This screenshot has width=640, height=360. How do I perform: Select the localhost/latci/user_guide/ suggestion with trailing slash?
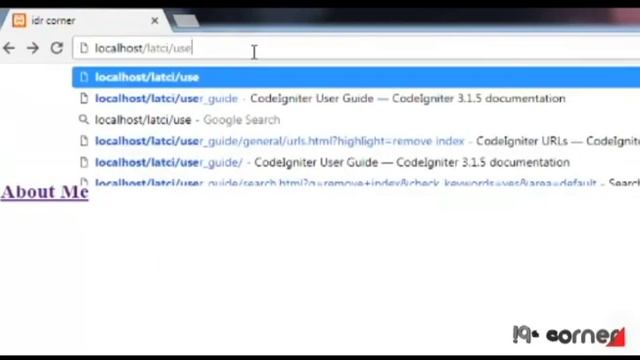point(356,162)
